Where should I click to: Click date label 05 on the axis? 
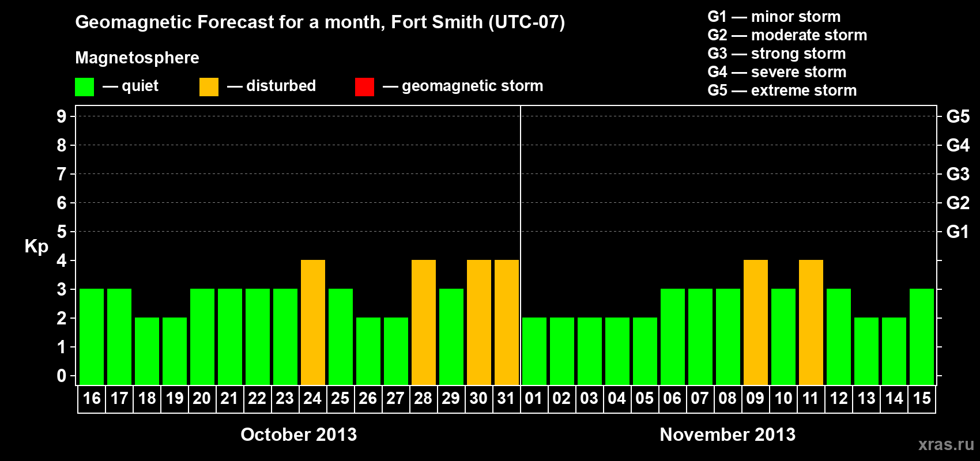644,398
